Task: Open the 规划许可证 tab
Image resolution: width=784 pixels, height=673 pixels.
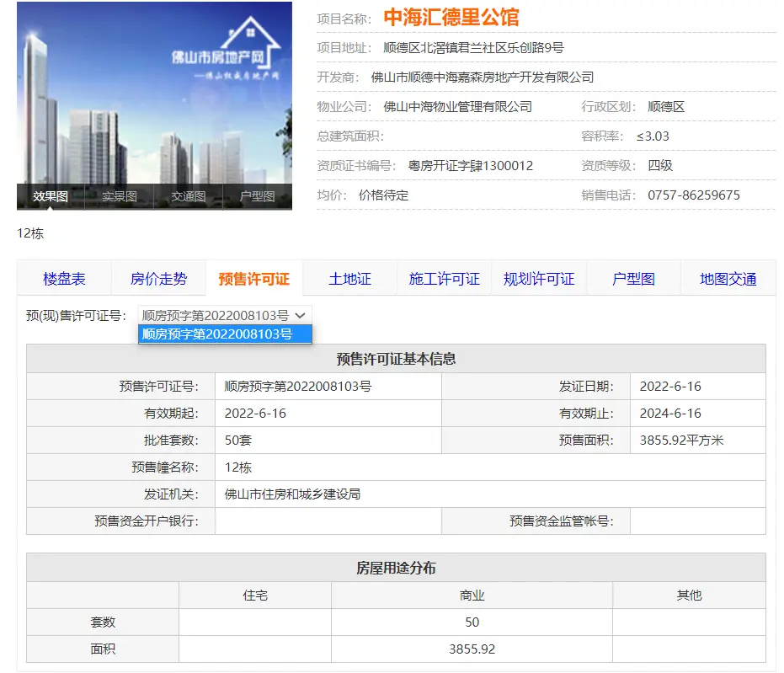Action: pos(538,279)
